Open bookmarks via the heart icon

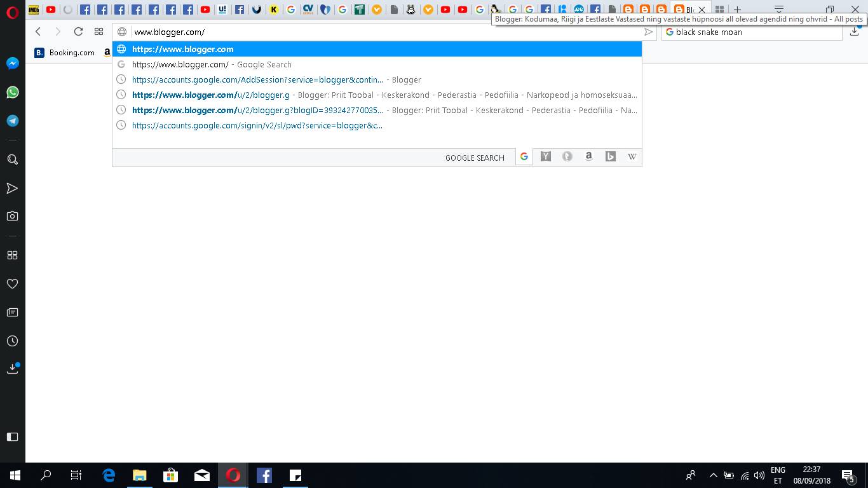[12, 283]
